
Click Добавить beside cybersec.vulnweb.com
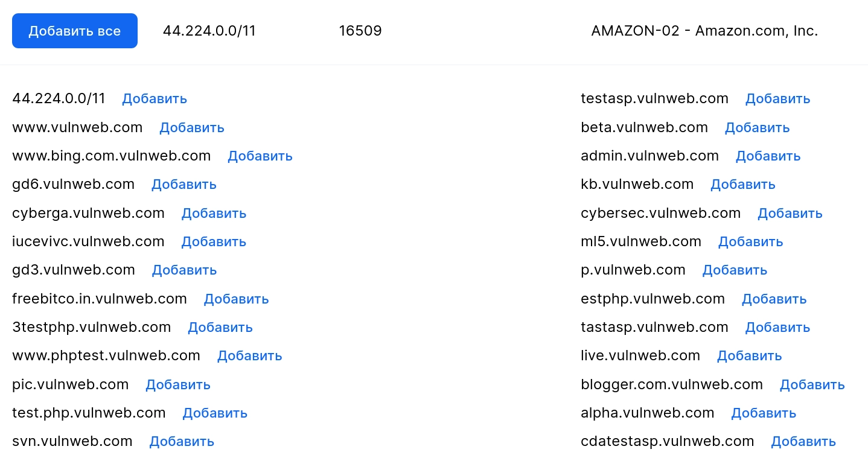point(790,213)
